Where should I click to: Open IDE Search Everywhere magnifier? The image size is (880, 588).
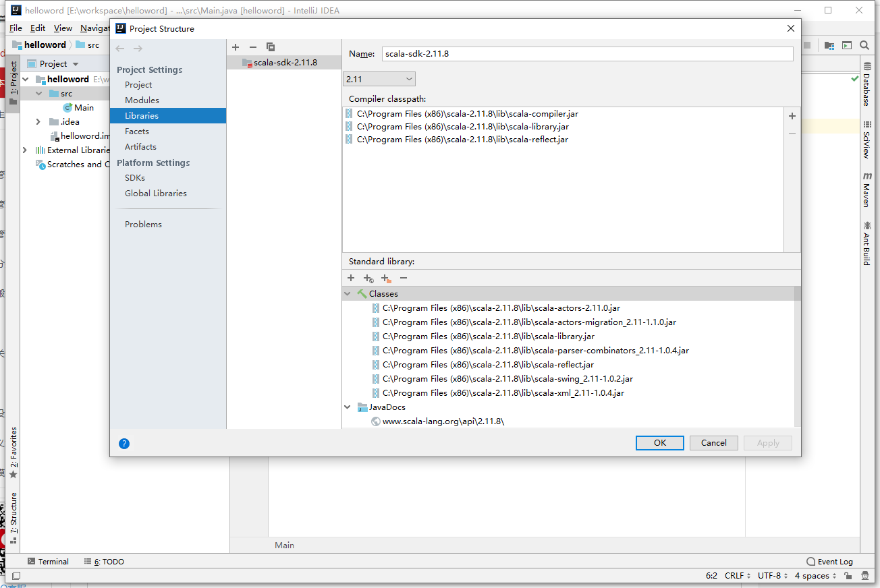pyautogui.click(x=864, y=45)
